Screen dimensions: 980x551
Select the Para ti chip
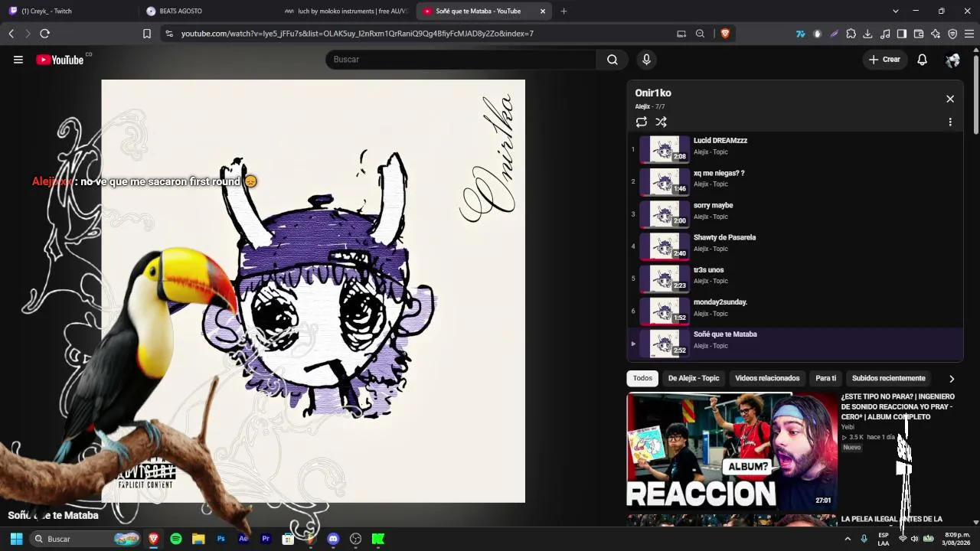[825, 378]
